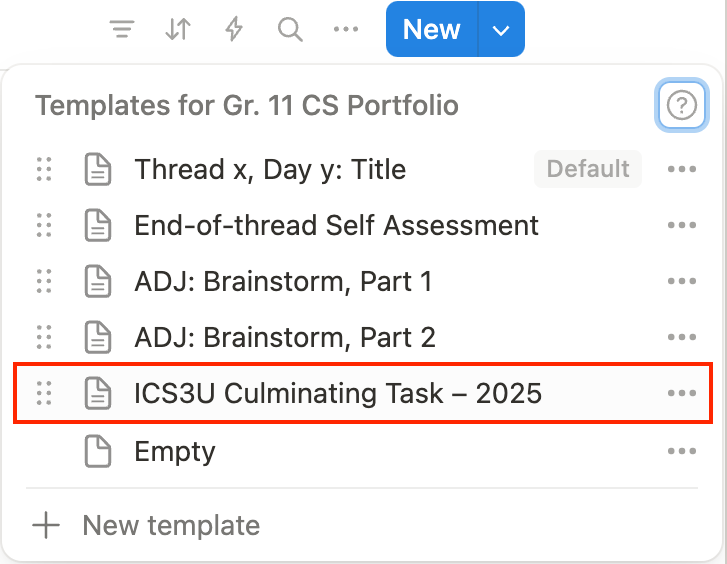Open the automations lightning bolt icon
727x564 pixels.
pyautogui.click(x=234, y=30)
